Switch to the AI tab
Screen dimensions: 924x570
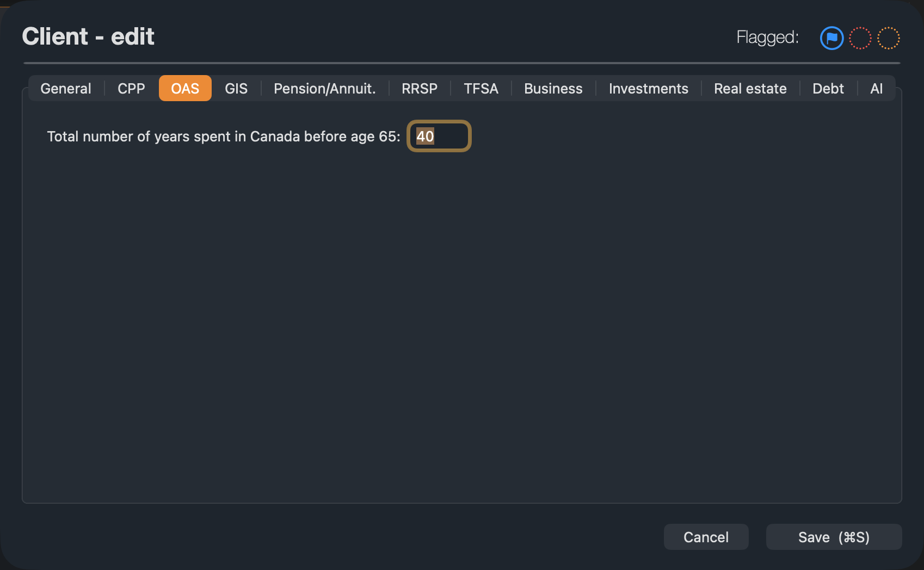[876, 89]
